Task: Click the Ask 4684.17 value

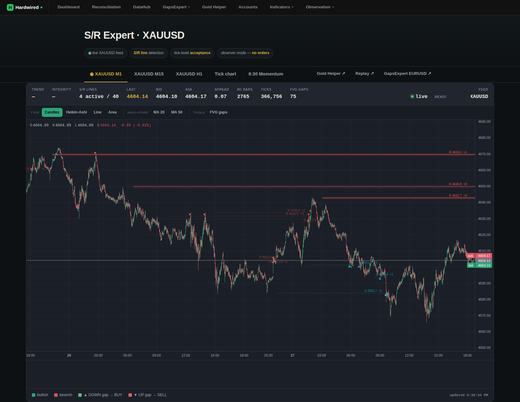Action: pos(196,97)
